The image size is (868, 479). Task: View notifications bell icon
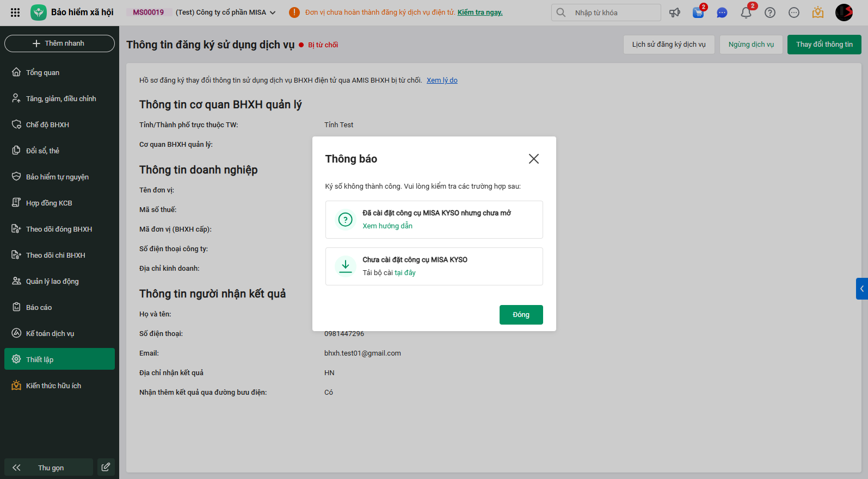click(x=746, y=13)
